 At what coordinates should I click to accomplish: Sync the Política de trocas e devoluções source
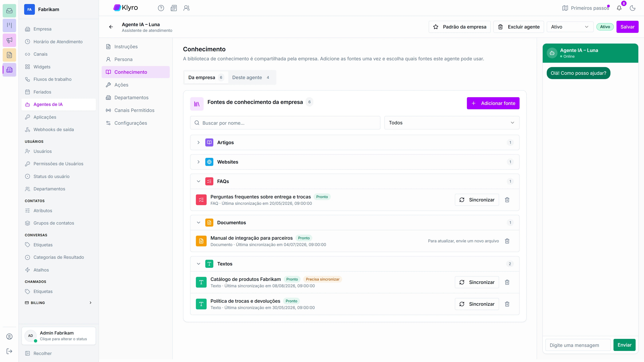tap(477, 304)
